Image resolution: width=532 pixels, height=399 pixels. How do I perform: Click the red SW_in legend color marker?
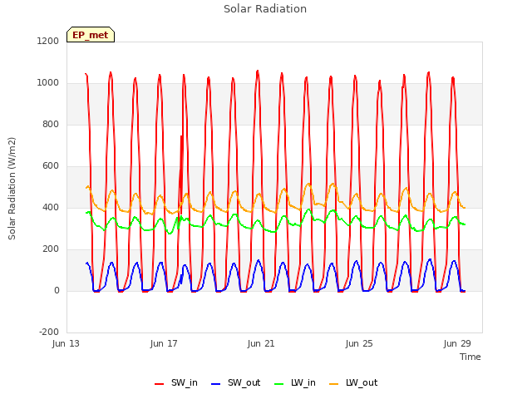click(x=159, y=384)
